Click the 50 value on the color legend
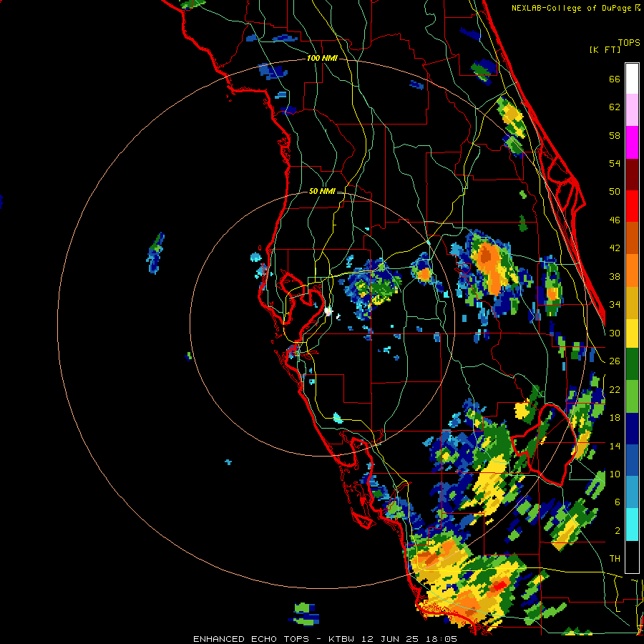 [615, 192]
